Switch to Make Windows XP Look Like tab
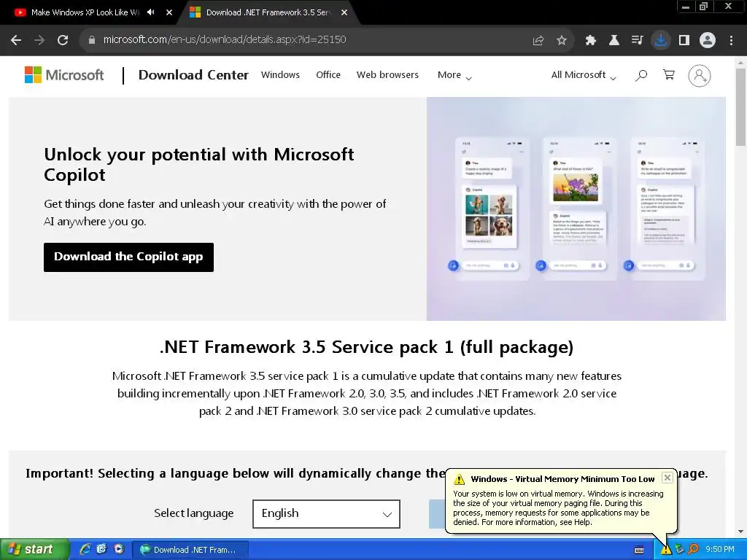The width and height of the screenshot is (747, 560). click(85, 12)
